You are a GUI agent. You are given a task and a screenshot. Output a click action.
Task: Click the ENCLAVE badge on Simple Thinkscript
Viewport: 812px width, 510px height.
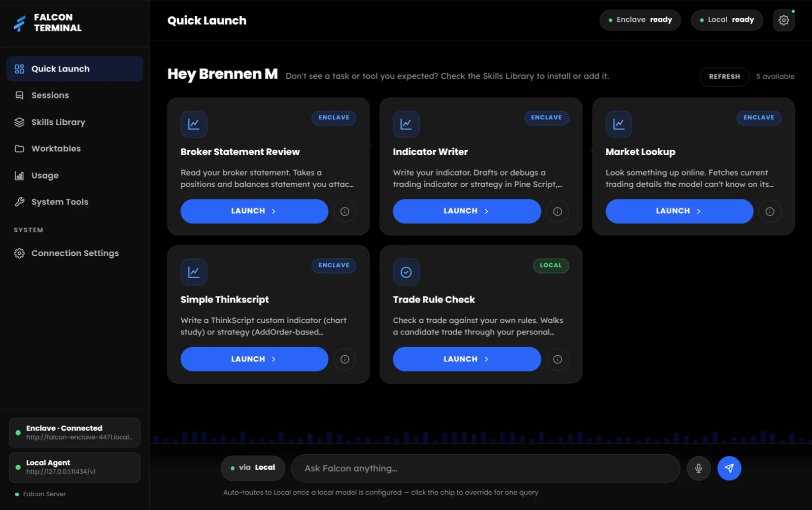click(334, 265)
